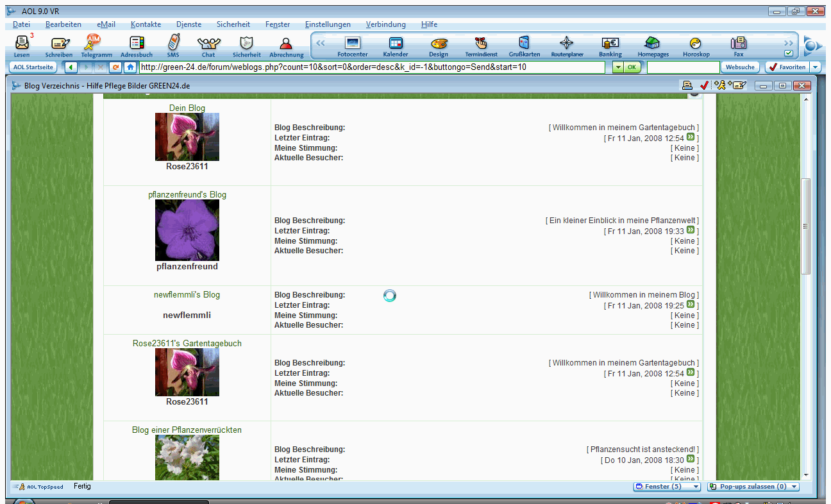Screen dimensions: 831x504
Task: Click the browser back arrow button
Action: 70,67
